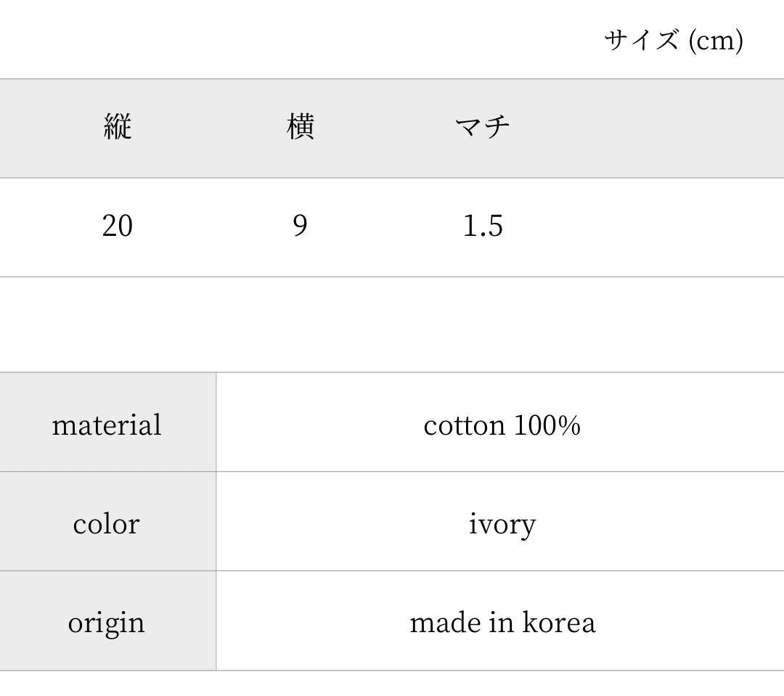Click the ivory color value

click(x=502, y=524)
